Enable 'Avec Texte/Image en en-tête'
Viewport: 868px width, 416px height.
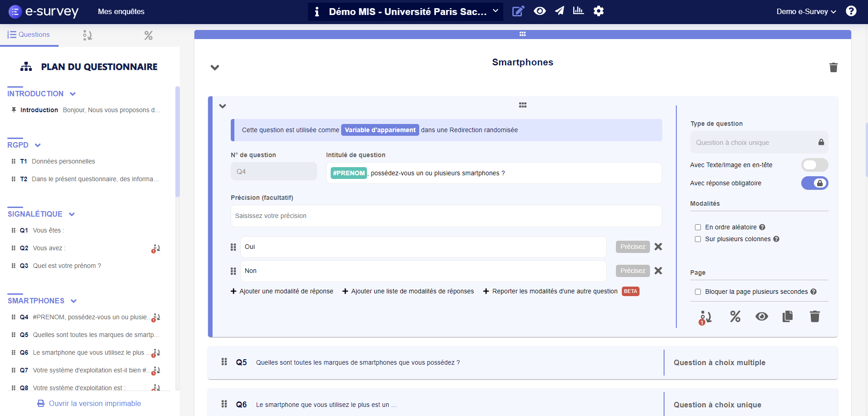coord(814,165)
